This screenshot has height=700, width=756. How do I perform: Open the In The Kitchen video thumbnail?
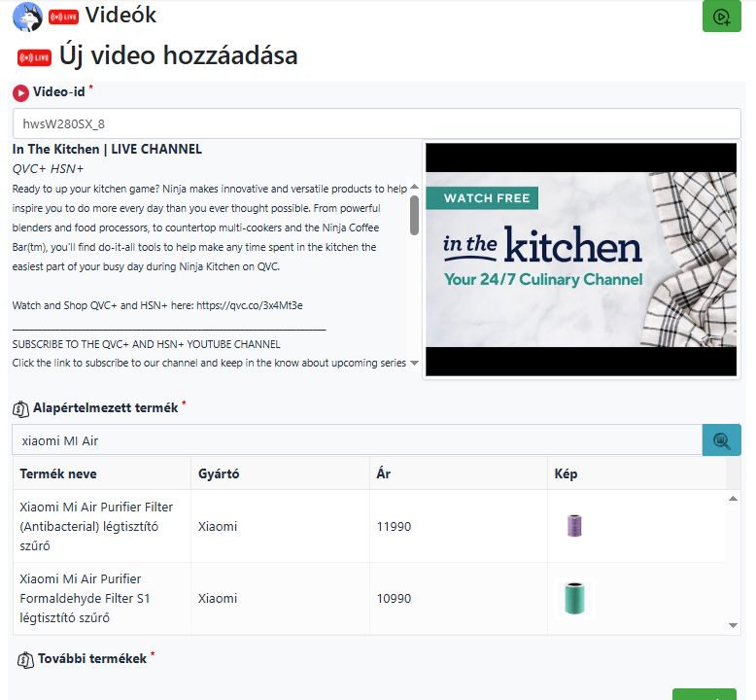[581, 260]
